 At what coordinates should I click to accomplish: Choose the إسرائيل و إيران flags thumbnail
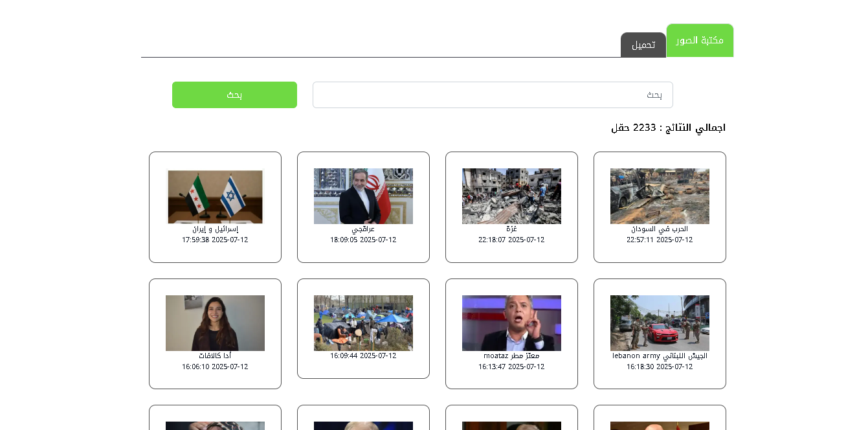click(x=215, y=196)
